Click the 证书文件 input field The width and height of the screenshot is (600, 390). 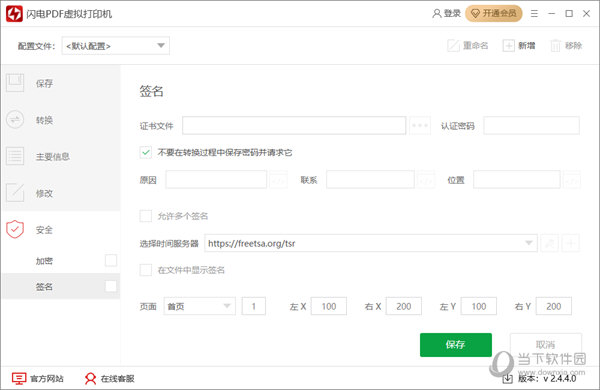coord(294,126)
